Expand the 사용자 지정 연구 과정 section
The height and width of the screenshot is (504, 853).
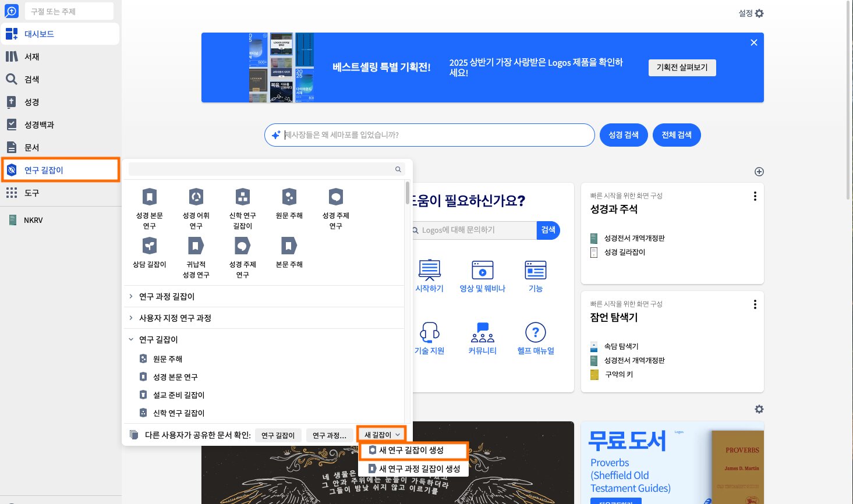[265, 318]
